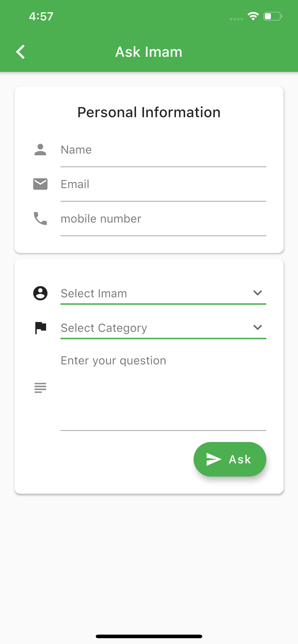Click the envelope icon beside Email
Viewport: 298px width, 644px height.
40,184
